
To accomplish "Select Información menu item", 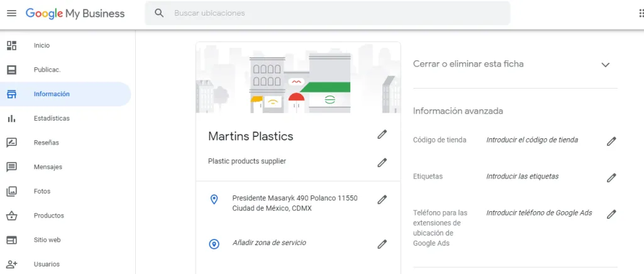I will (x=52, y=94).
